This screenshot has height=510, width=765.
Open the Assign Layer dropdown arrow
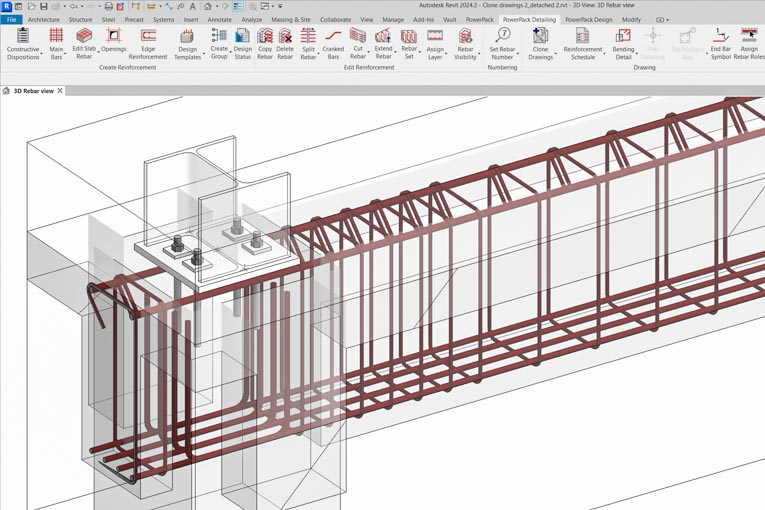446,53
